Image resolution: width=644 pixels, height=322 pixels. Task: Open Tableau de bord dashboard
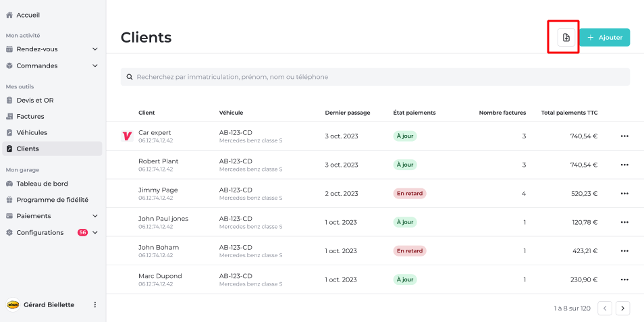[x=42, y=184]
